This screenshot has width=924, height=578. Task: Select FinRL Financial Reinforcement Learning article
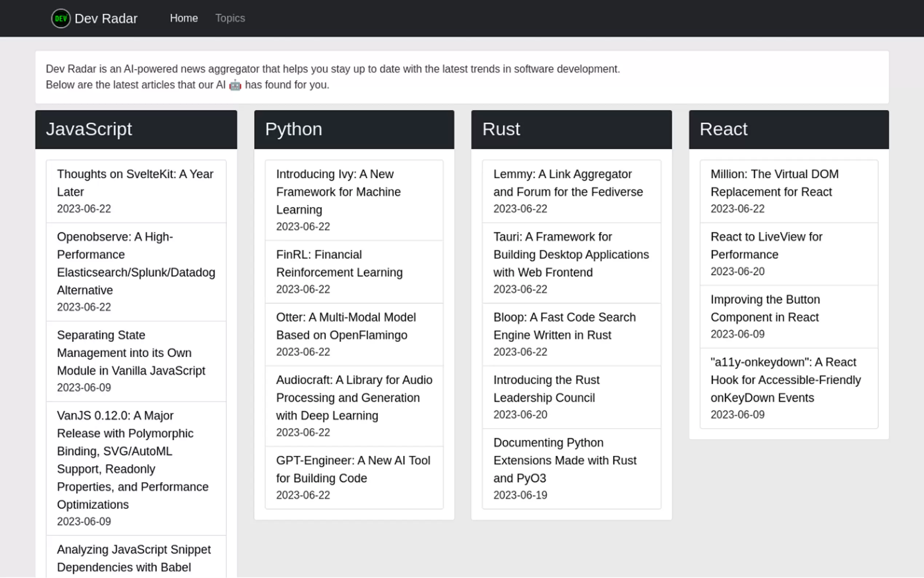pos(339,264)
